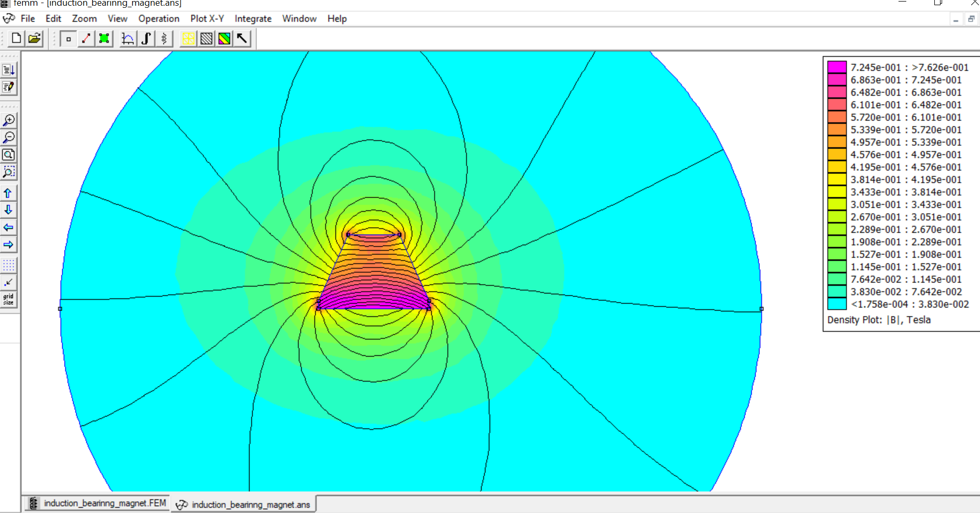Viewport: 980px width, 513px height.
Task: Minimize the inner document window
Action: [956, 20]
